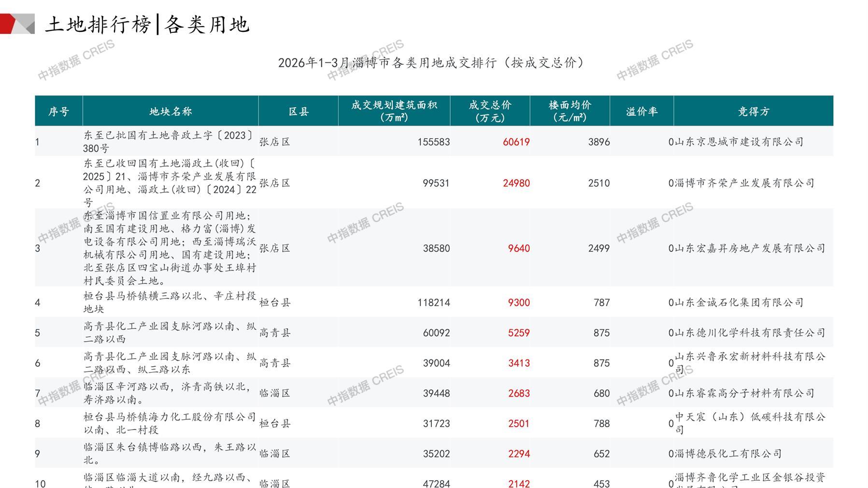Click 山东金诚石化集团有限公司 bidder name
This screenshot has width=868, height=488.
point(739,302)
